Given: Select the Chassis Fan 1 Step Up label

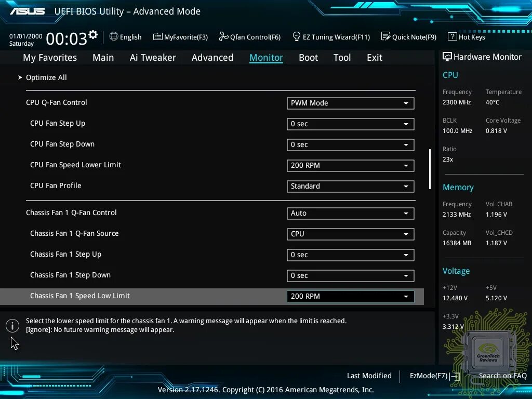Looking at the screenshot, I should click(66, 254).
